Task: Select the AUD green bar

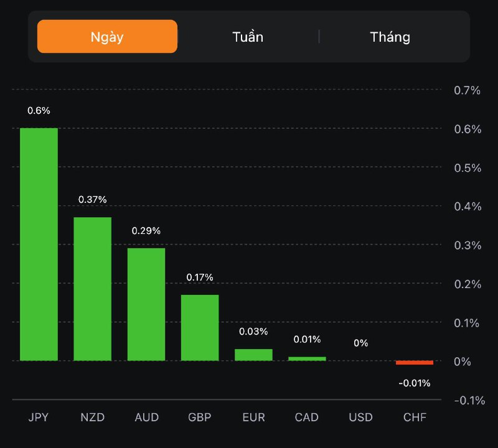Action: point(146,304)
